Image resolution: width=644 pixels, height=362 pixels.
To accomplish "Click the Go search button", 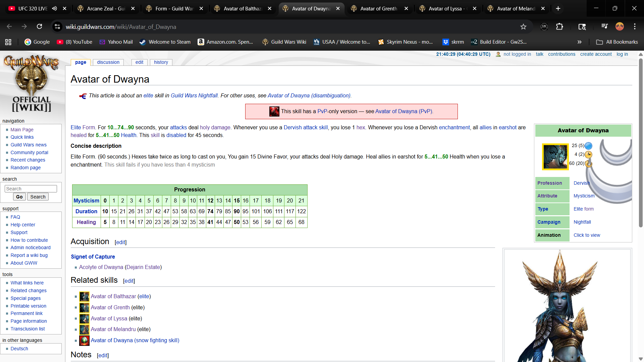I will [x=19, y=197].
